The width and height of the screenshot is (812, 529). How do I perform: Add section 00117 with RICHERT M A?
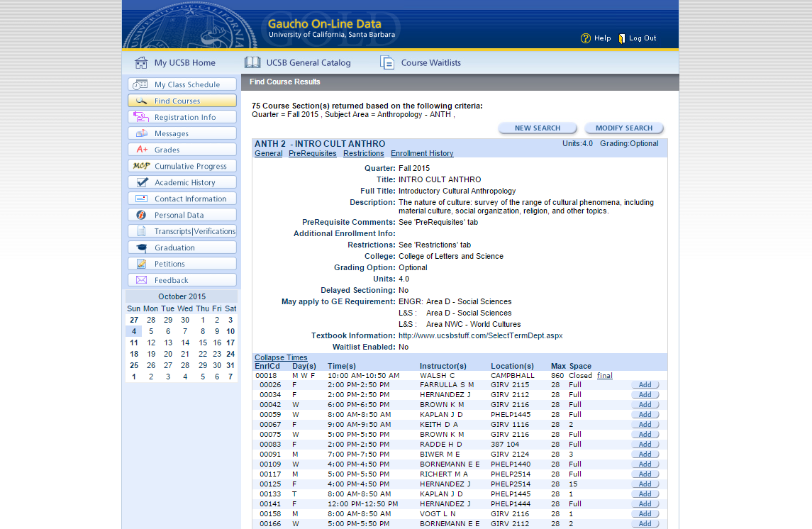pyautogui.click(x=645, y=474)
